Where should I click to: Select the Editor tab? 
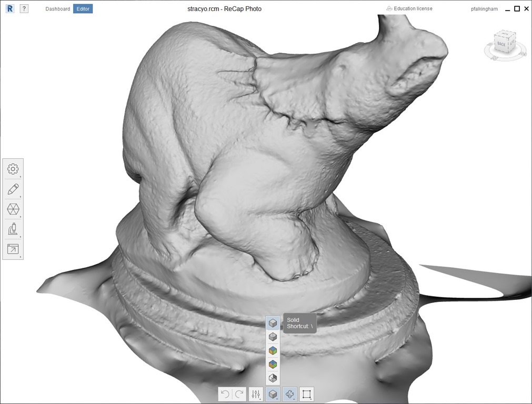coord(83,8)
